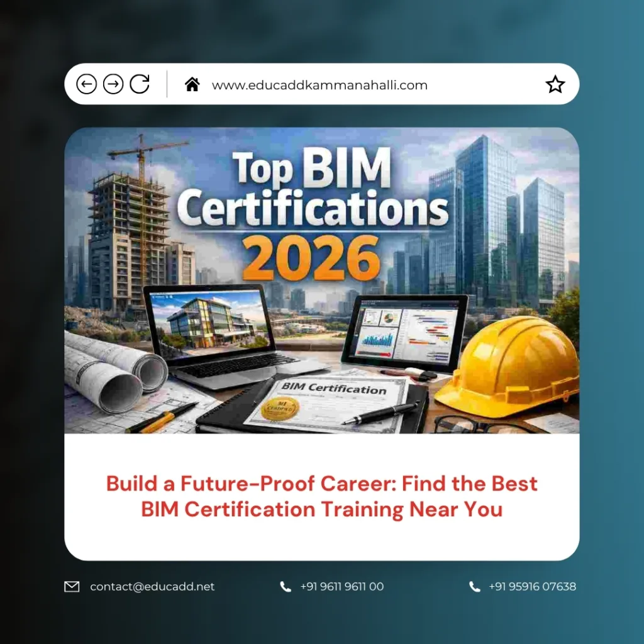
Task: Click the phone icon beside +91 9611 9611 00
Action: (x=285, y=587)
